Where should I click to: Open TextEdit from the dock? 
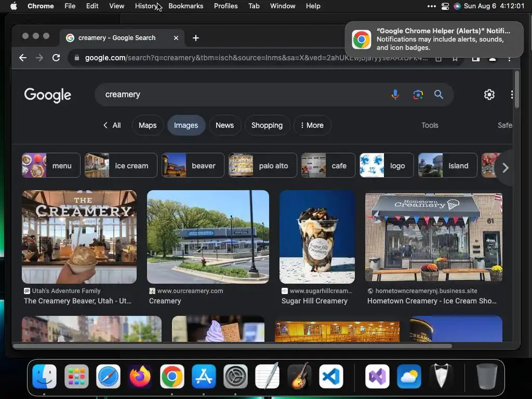click(268, 376)
